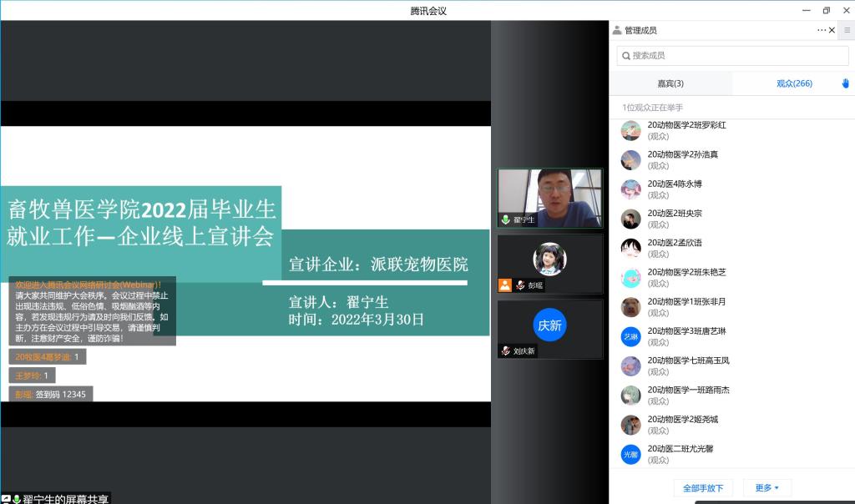Select 彭瑶's participant tile avatar
This screenshot has width=855, height=504.
point(549,259)
